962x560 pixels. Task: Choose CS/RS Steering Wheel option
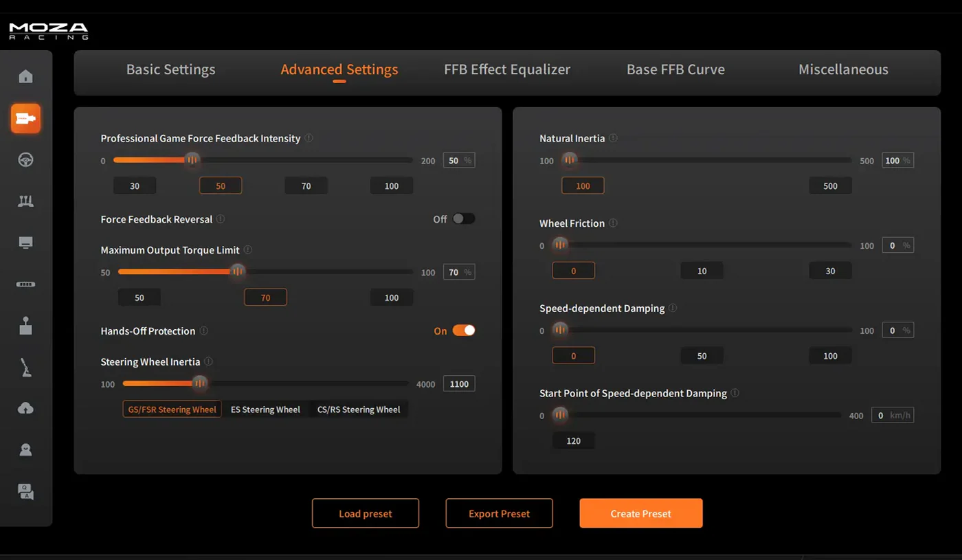click(358, 410)
